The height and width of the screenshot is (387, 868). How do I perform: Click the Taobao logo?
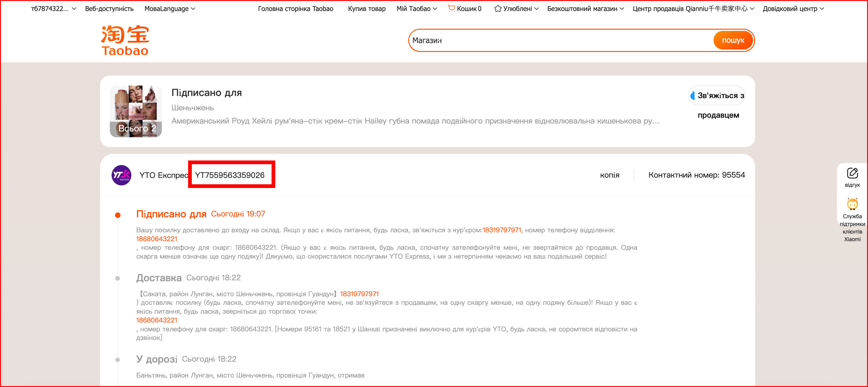point(125,40)
